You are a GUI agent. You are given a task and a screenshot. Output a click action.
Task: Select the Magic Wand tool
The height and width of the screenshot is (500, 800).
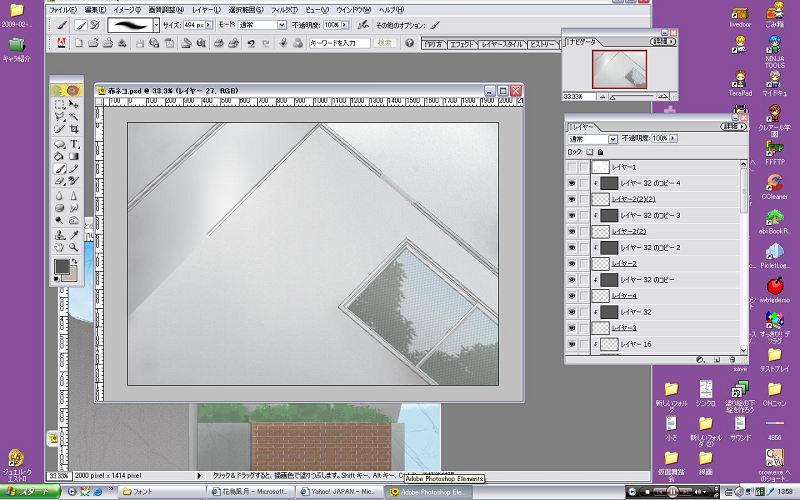coord(74,117)
